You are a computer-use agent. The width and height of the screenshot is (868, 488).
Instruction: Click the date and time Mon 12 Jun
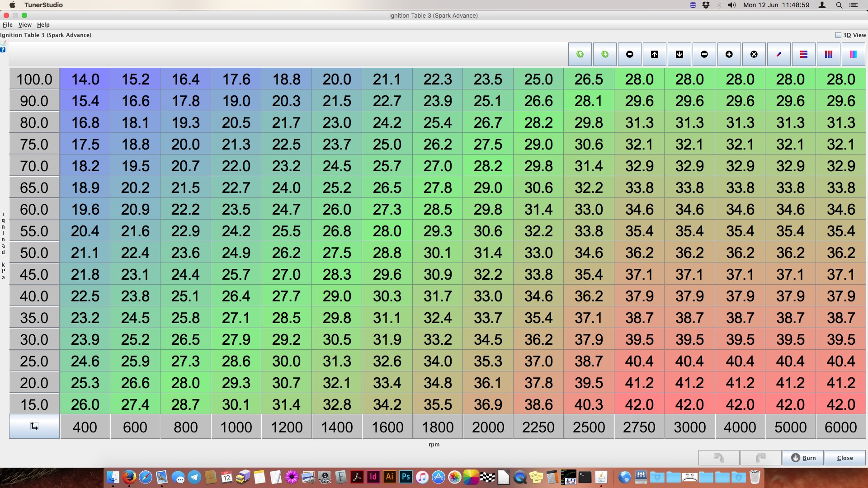point(776,5)
